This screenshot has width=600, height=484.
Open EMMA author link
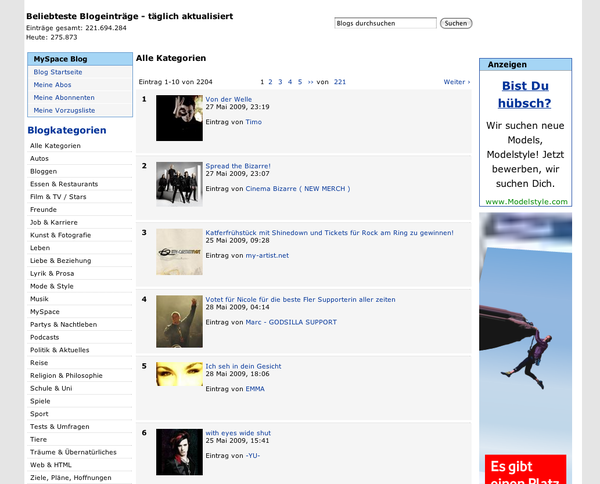(255, 389)
